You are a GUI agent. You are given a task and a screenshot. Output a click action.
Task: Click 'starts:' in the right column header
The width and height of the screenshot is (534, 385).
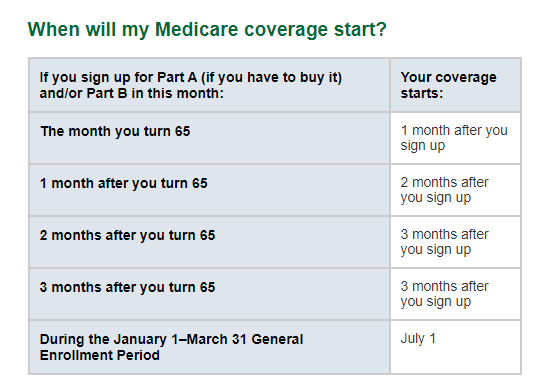422,93
